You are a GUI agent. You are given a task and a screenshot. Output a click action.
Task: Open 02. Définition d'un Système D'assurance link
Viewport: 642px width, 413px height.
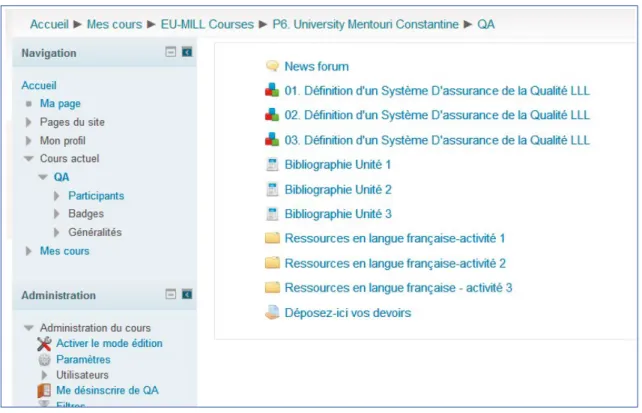tap(437, 115)
